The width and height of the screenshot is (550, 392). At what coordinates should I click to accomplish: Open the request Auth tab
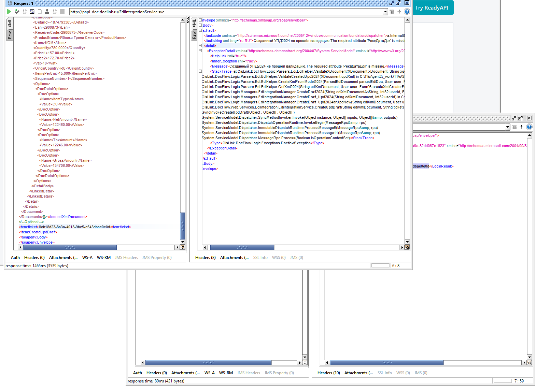15,258
